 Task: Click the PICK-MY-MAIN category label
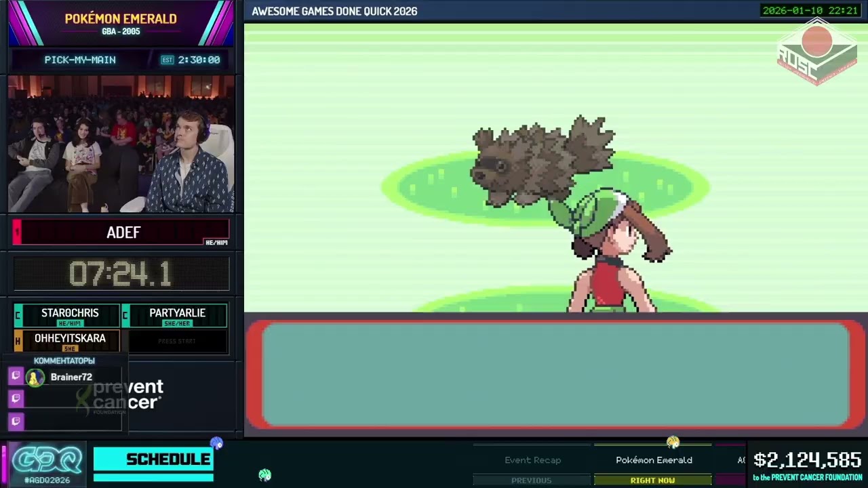click(x=80, y=60)
